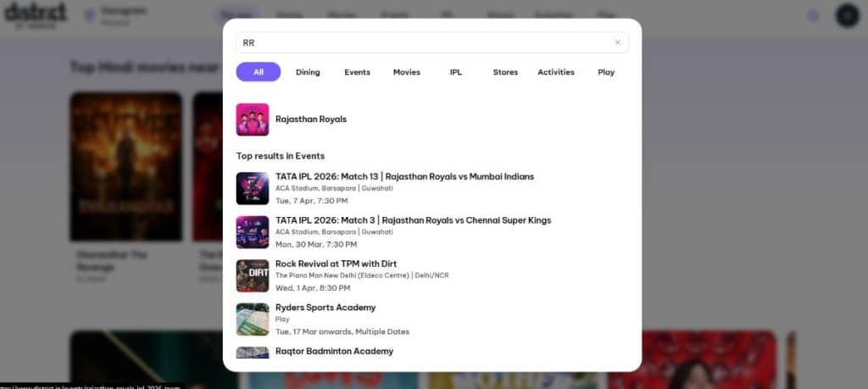Click the Match 3 event thumbnail

[x=253, y=232]
